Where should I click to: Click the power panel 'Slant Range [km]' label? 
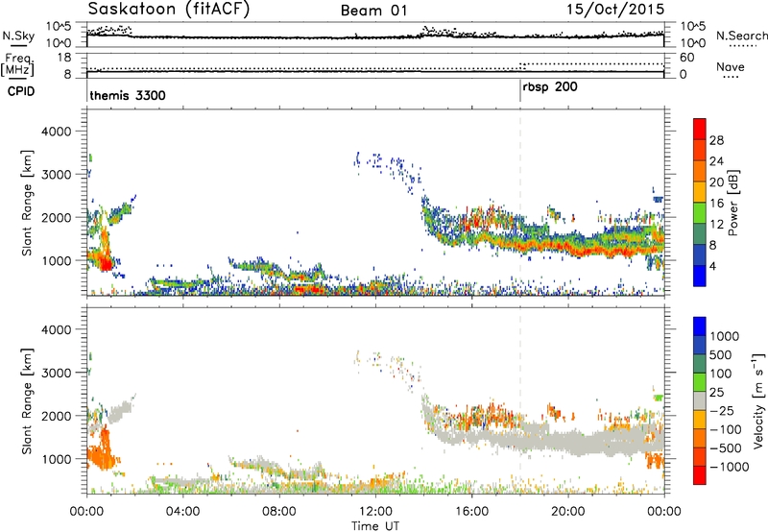(27, 203)
